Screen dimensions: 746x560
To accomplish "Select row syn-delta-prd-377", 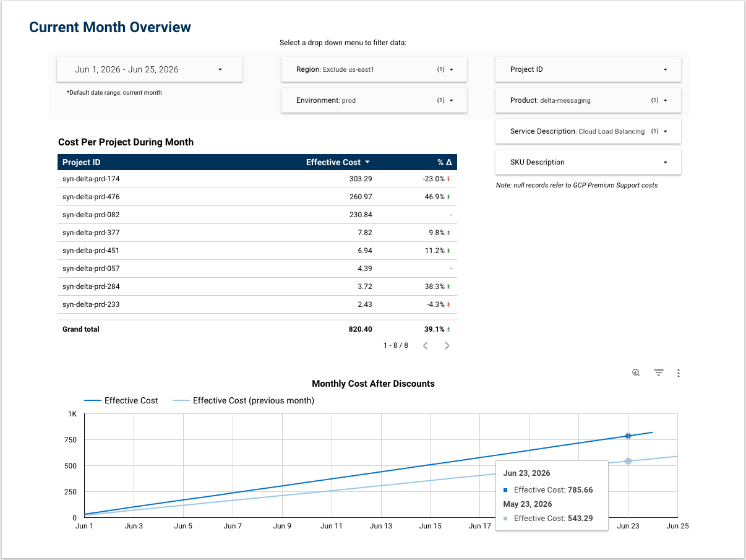I will pos(257,233).
